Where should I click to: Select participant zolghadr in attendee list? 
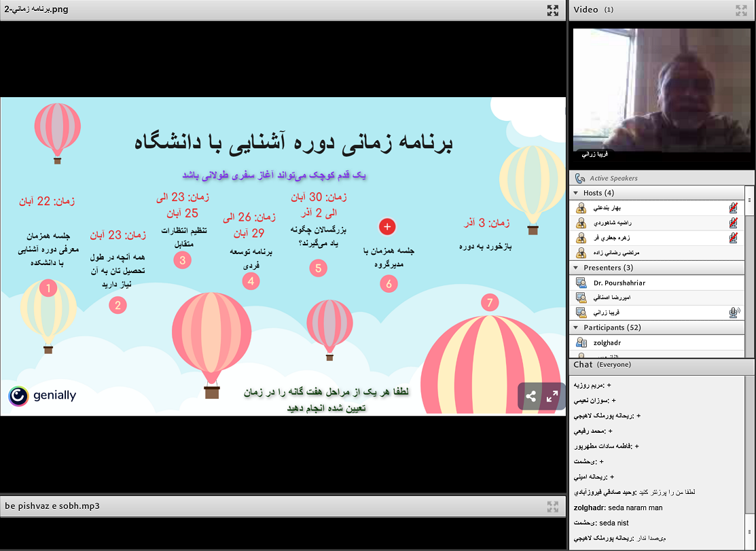pyautogui.click(x=607, y=343)
